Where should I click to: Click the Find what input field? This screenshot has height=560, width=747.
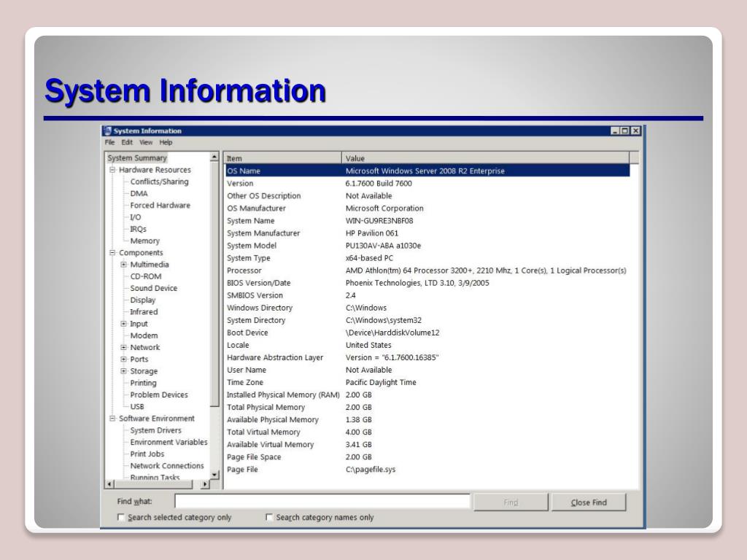[322, 502]
